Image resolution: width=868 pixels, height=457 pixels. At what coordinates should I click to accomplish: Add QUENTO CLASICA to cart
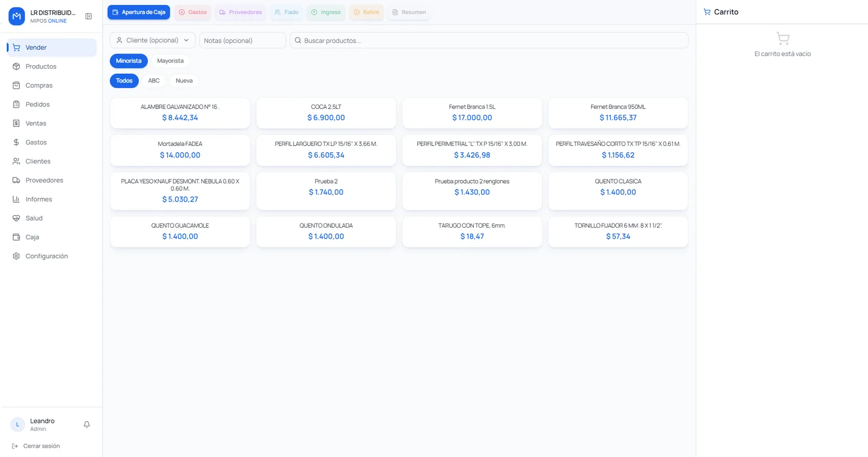pyautogui.click(x=618, y=191)
